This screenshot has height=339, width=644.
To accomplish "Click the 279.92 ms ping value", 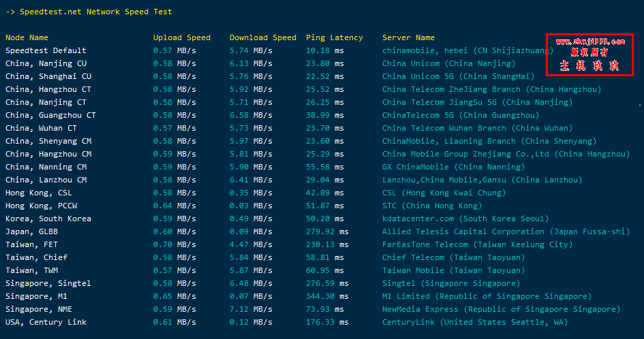I will pyautogui.click(x=327, y=231).
